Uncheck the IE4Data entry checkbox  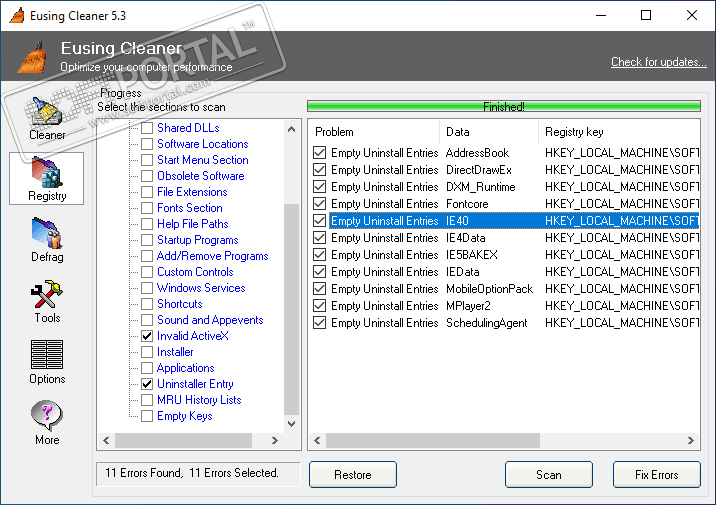(x=320, y=237)
